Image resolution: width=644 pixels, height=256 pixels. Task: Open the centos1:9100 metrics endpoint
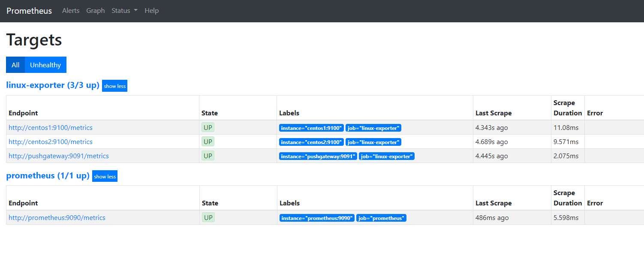[51, 127]
